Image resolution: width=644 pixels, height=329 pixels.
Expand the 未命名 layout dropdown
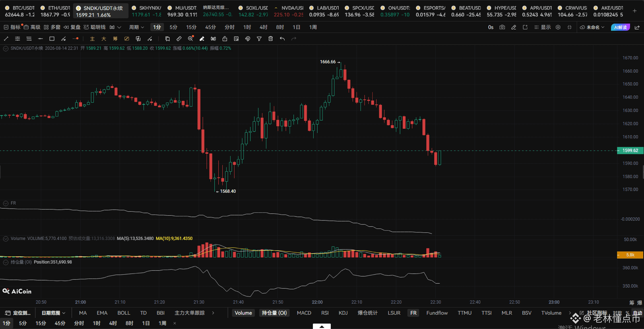[592, 27]
